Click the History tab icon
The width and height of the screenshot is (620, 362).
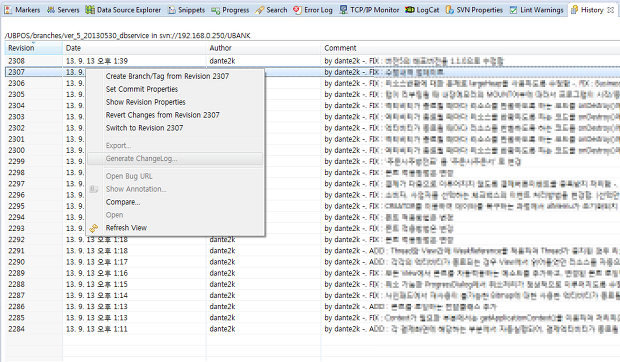(x=575, y=9)
